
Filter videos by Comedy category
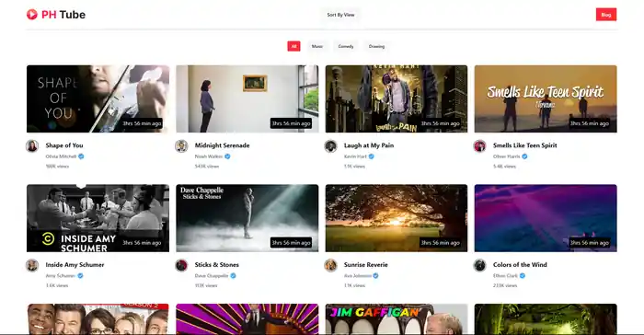tap(346, 46)
